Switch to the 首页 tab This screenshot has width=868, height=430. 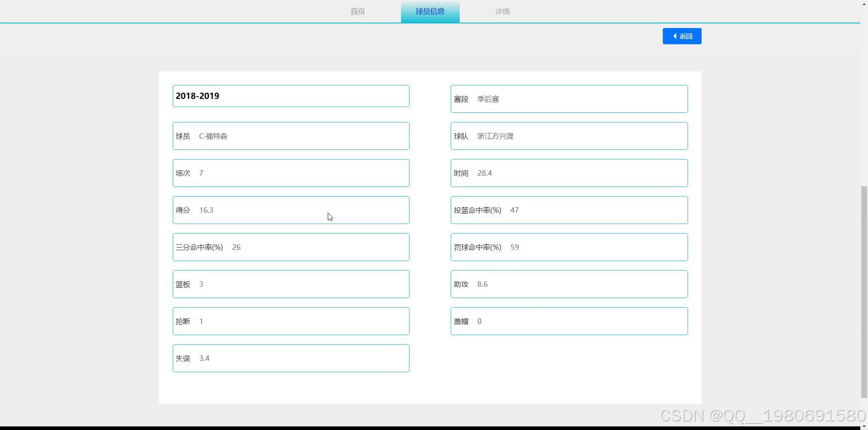(x=357, y=11)
